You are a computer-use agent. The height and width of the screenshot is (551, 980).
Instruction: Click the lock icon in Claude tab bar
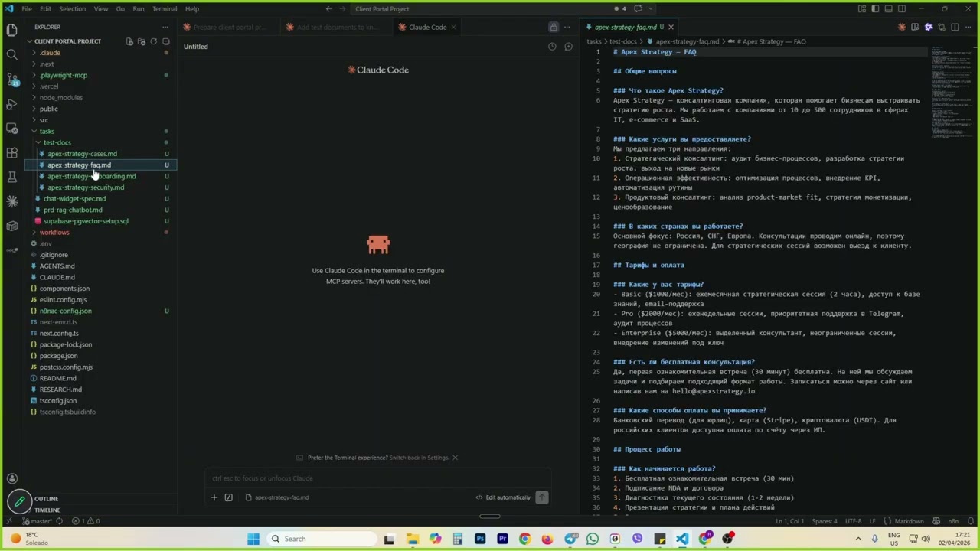tap(553, 27)
